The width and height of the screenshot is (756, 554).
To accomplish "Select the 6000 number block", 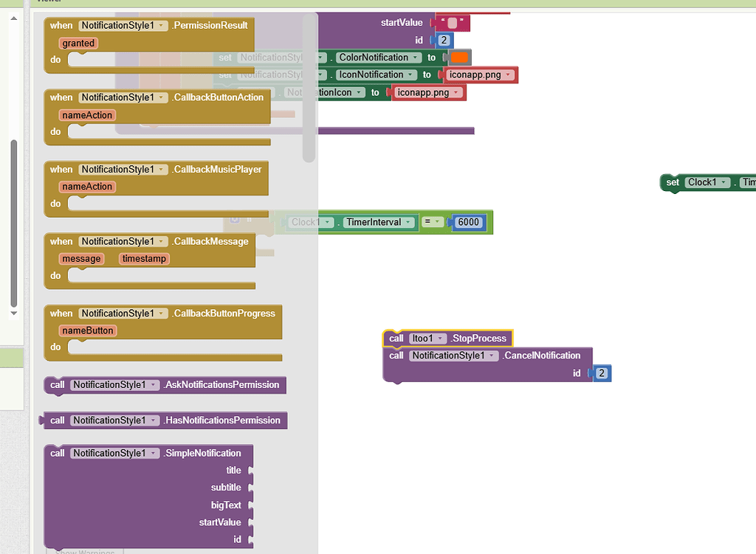I will pos(469,222).
